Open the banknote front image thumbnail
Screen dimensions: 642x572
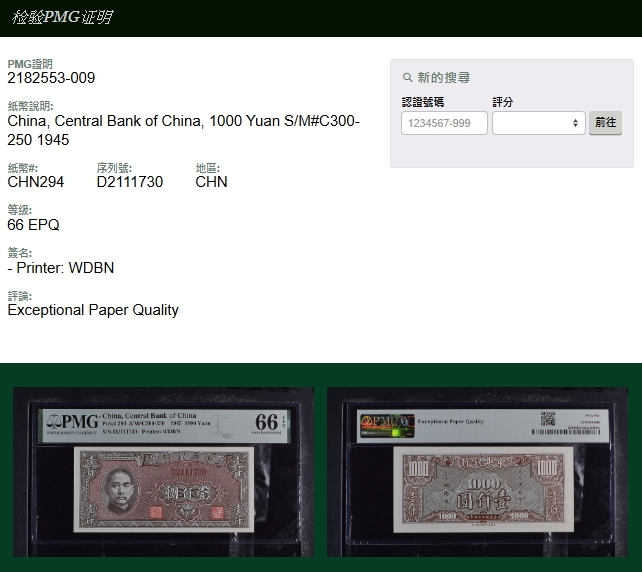tap(163, 472)
